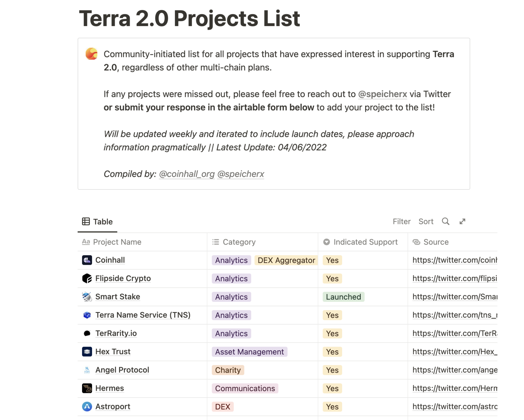Click the Asset Management tag
This screenshot has width=524, height=420.
click(249, 352)
